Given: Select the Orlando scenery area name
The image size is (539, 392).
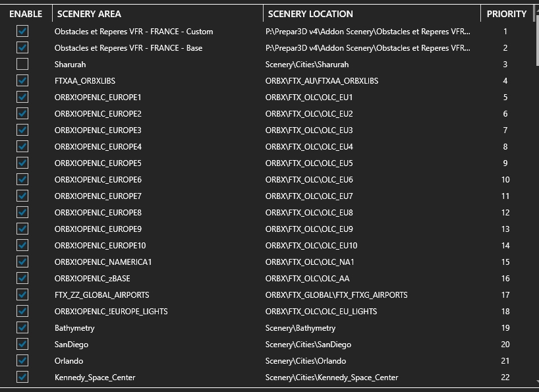Looking at the screenshot, I should point(69,361).
